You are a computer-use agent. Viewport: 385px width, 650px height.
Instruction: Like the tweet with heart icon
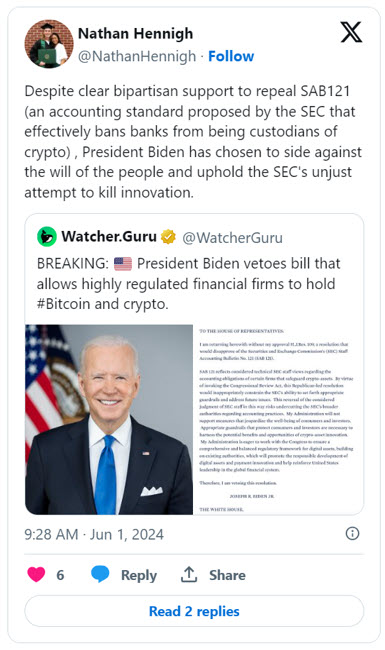(x=36, y=574)
